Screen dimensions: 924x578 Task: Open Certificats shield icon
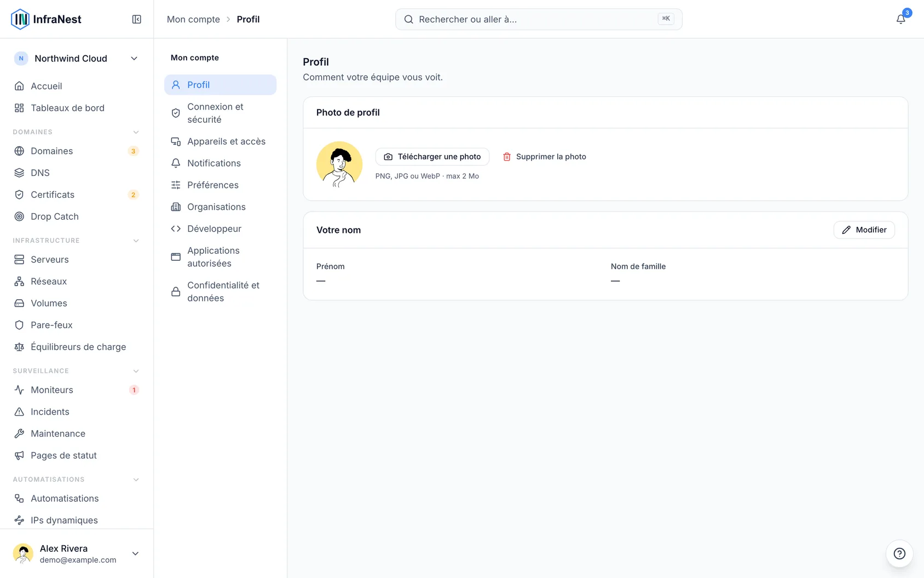click(19, 194)
